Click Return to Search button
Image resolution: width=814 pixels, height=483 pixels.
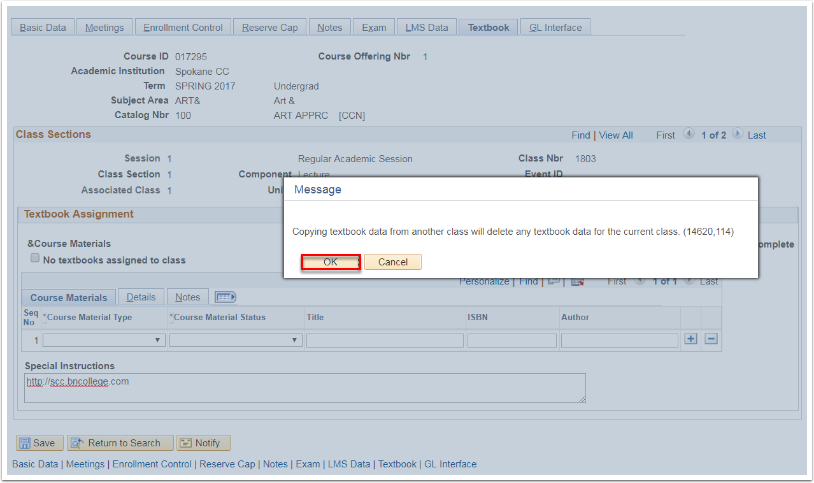click(120, 443)
